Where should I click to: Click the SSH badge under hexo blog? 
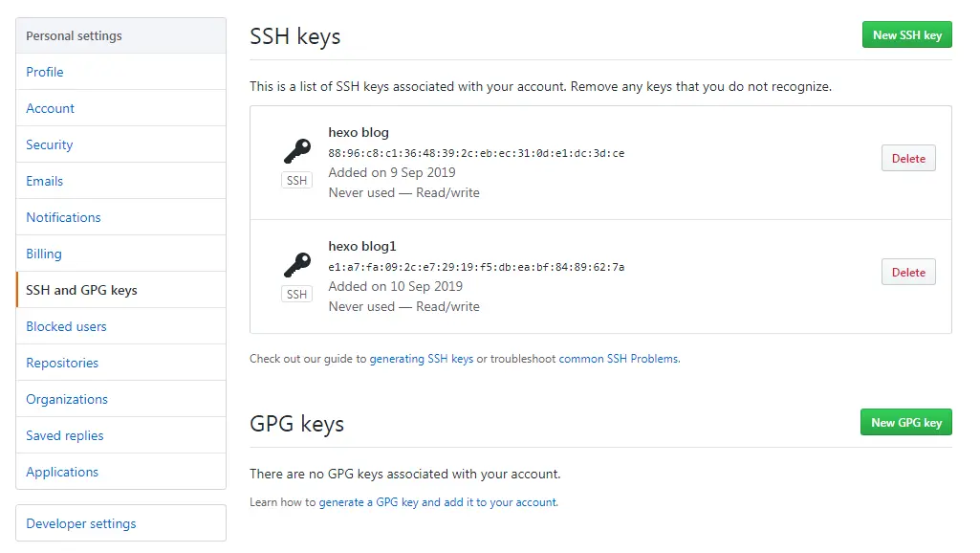297,181
